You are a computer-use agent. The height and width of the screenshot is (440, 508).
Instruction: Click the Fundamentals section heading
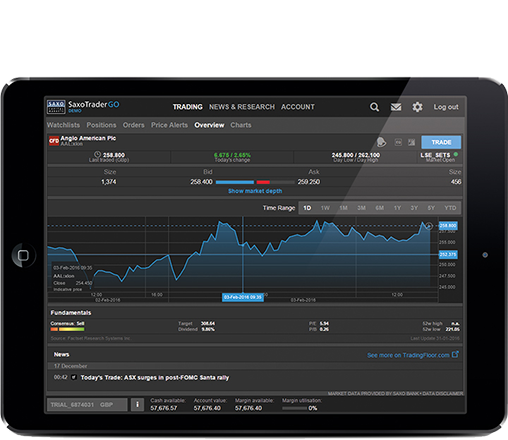71,313
